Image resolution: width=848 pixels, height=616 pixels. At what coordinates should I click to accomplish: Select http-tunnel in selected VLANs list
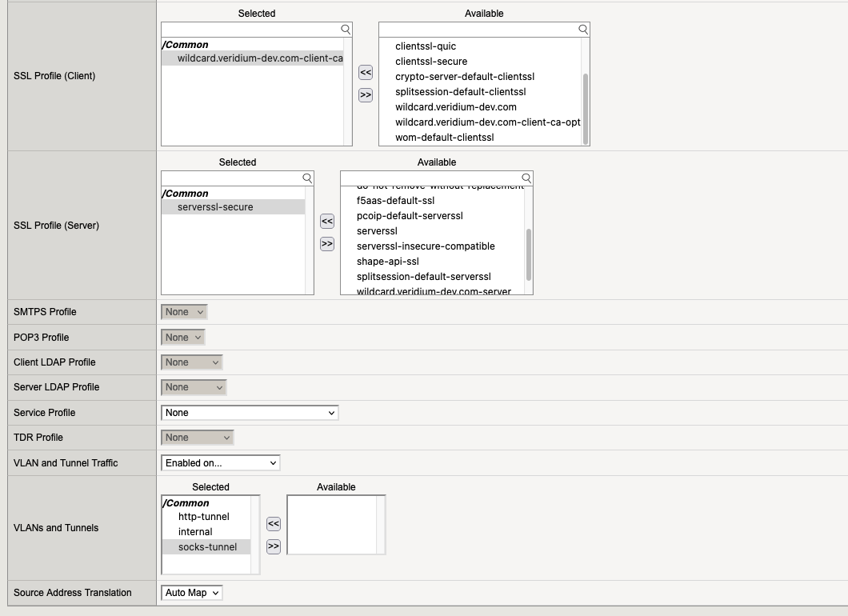(204, 517)
